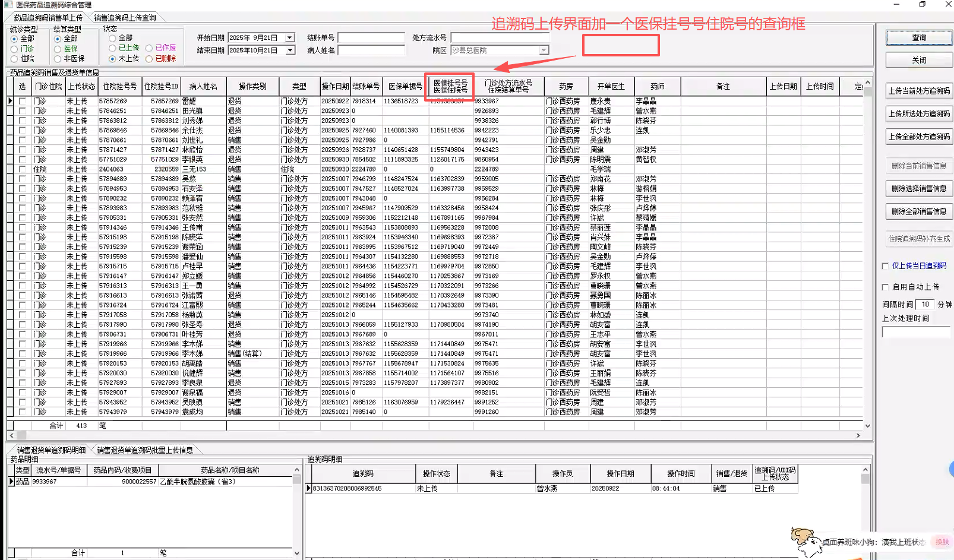
Task: Click the 上传状态 column header
Action: click(81, 87)
